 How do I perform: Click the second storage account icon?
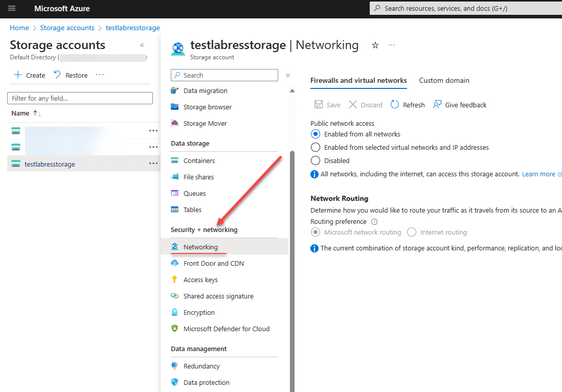pos(16,147)
